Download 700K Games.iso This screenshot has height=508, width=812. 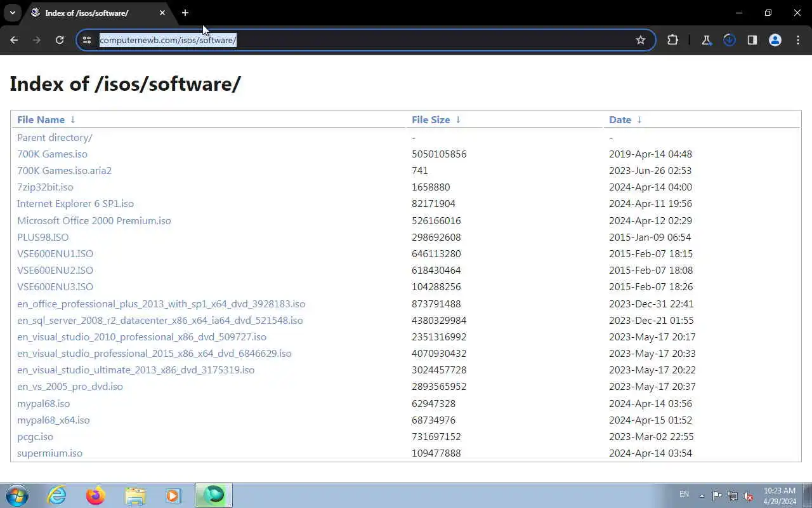(x=52, y=154)
